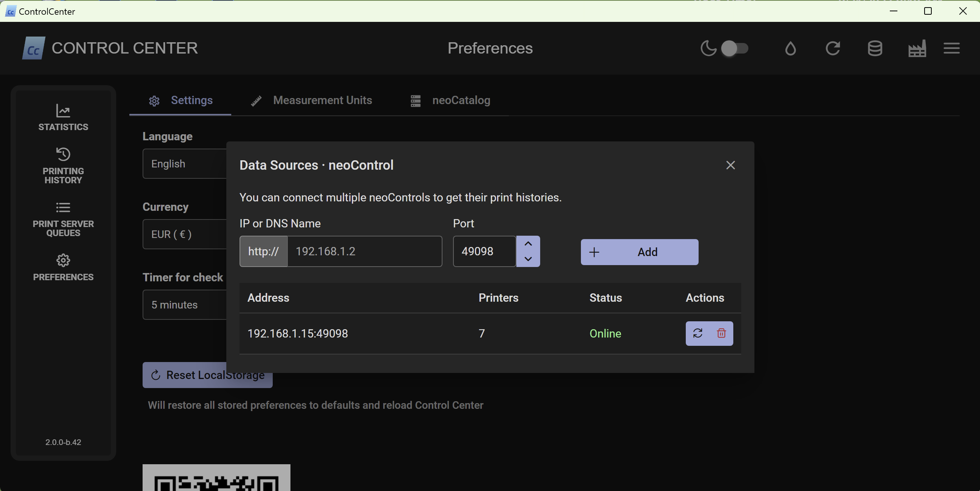Screen dimensions: 980x491
Task: Click the ink droplet icon in header
Action: pyautogui.click(x=790, y=49)
